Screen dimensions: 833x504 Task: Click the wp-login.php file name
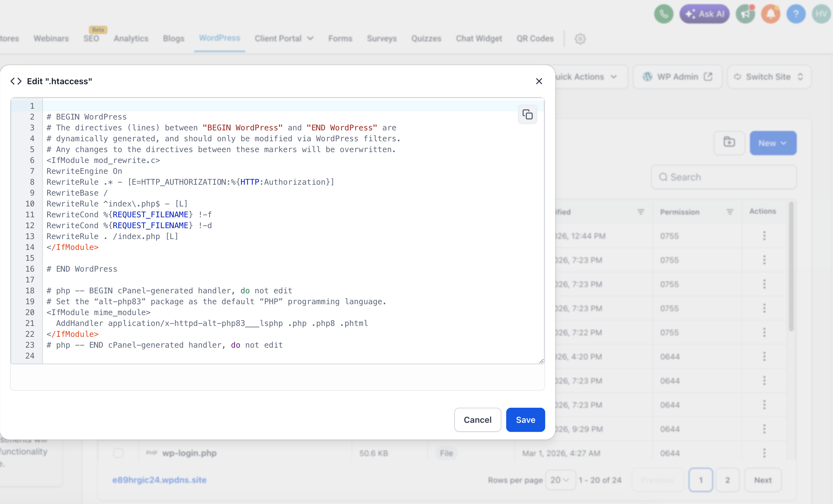(x=189, y=453)
